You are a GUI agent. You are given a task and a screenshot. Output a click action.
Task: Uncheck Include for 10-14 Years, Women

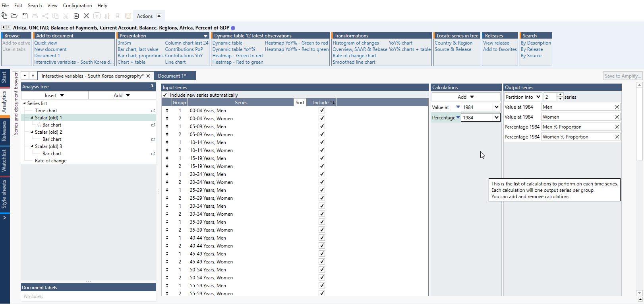tap(322, 150)
